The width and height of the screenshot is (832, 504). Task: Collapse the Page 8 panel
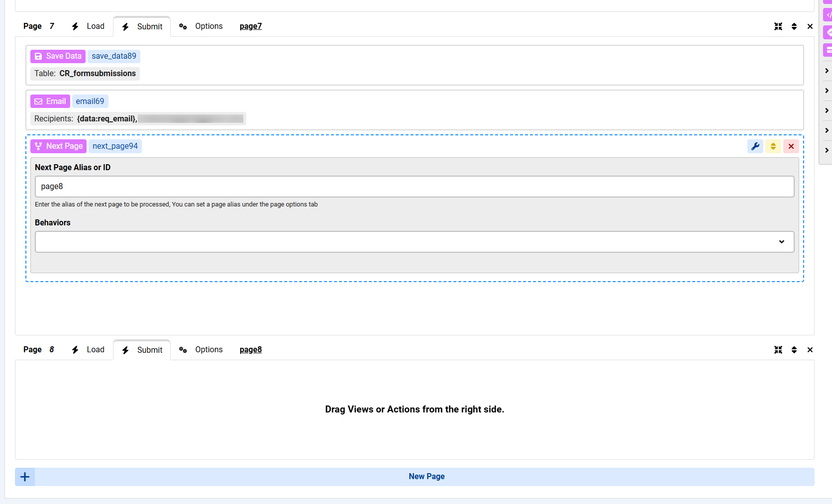pos(778,349)
